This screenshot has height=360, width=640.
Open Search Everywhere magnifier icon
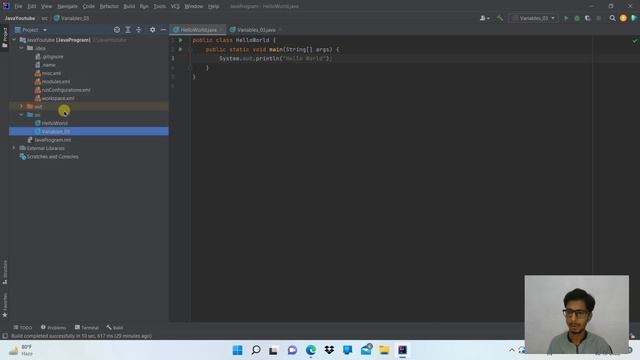tap(612, 18)
